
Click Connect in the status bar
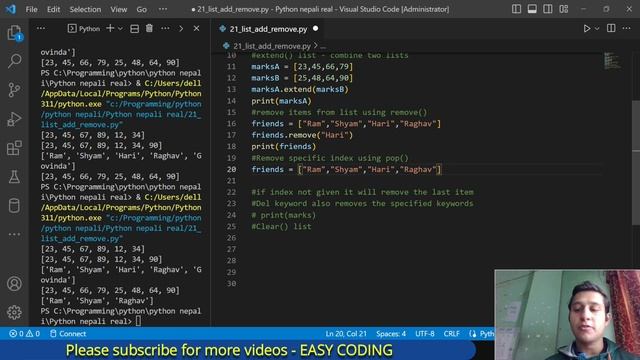pyautogui.click(x=68, y=333)
